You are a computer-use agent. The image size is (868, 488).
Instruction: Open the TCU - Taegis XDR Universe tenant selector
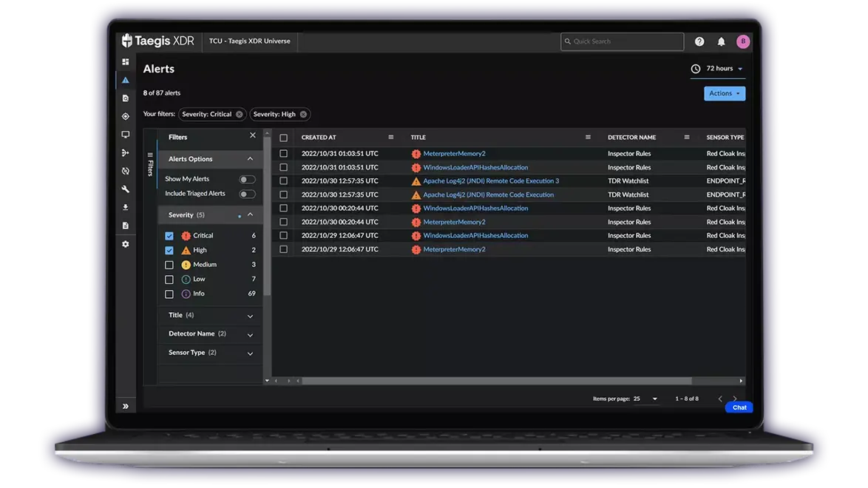tap(250, 41)
